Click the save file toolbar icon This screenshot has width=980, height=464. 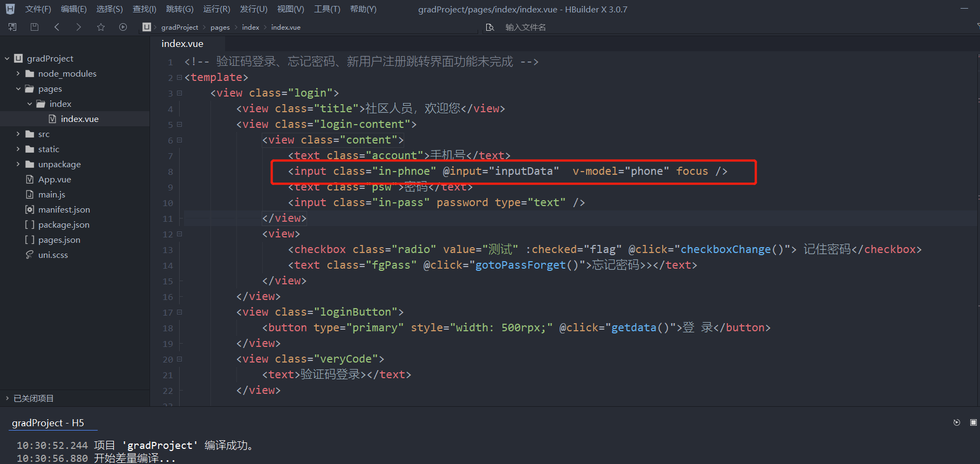35,27
